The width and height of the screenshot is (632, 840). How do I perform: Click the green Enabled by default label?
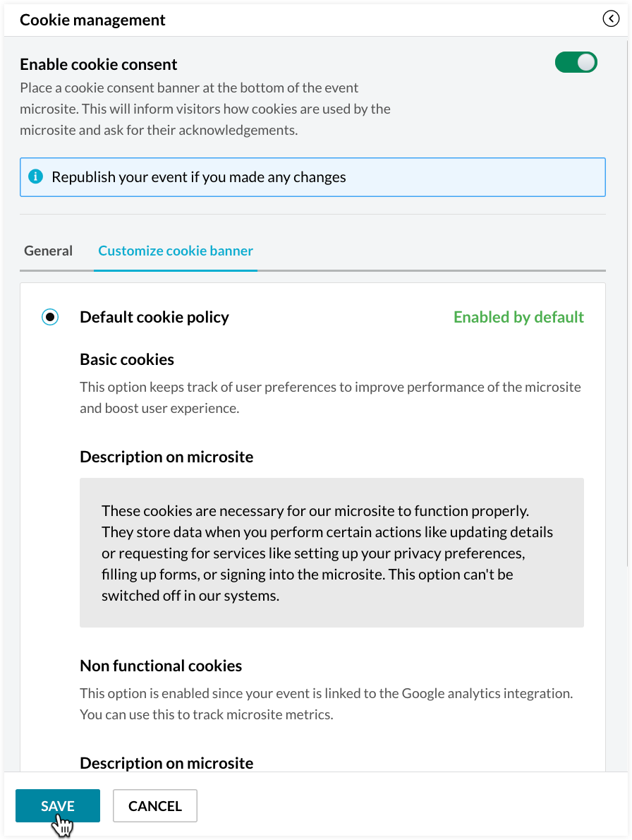pos(518,317)
